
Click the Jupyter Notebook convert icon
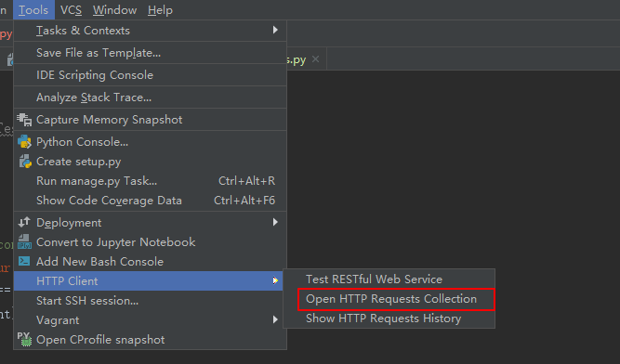click(24, 241)
